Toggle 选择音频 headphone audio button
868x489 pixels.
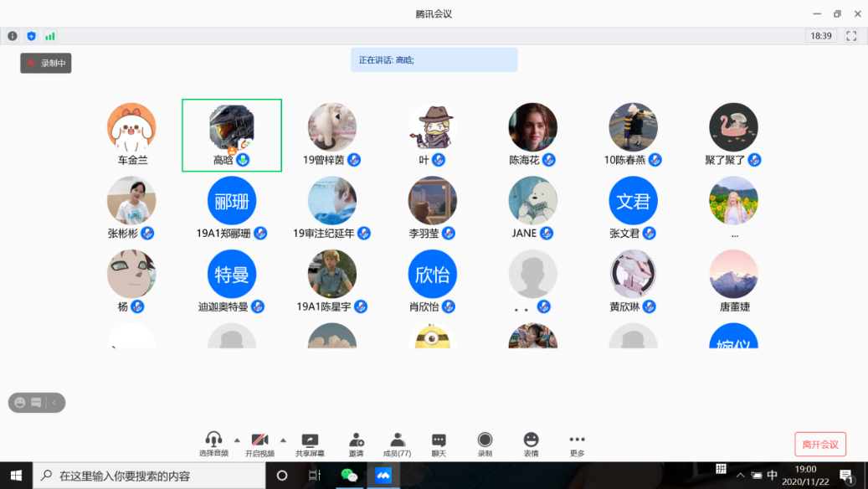click(213, 444)
